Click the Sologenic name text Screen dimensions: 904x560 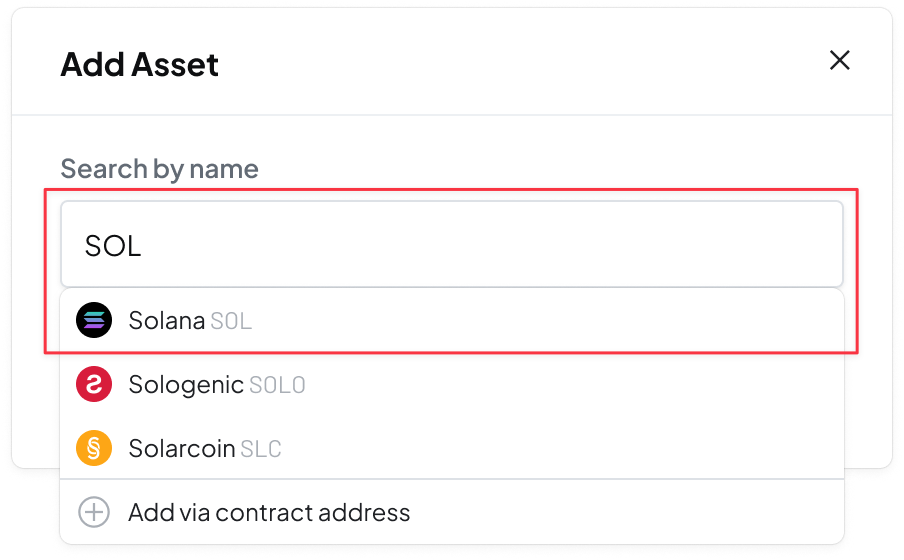[x=186, y=385]
